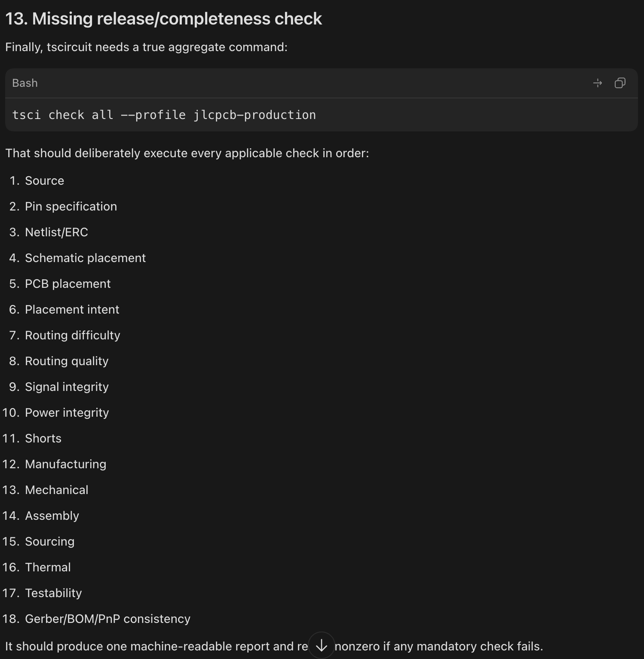Click the Signal integrity list item

[x=67, y=387]
